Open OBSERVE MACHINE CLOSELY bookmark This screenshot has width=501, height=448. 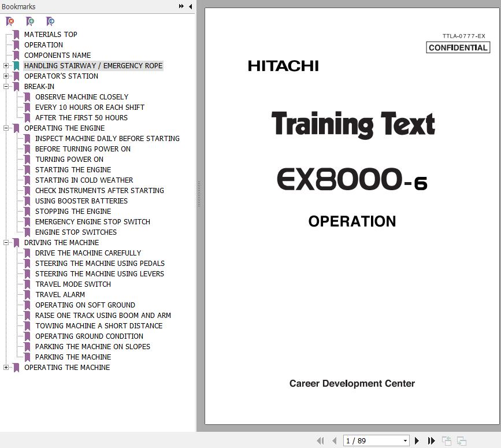[82, 97]
